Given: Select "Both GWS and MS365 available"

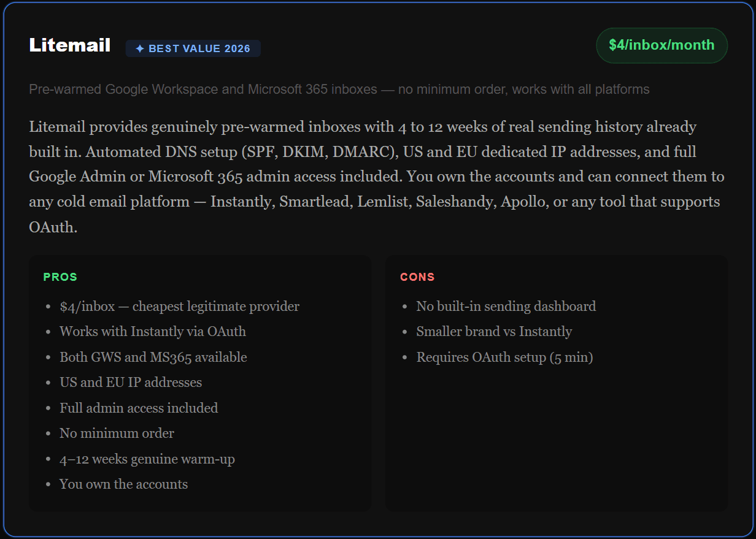Looking at the screenshot, I should click(153, 357).
